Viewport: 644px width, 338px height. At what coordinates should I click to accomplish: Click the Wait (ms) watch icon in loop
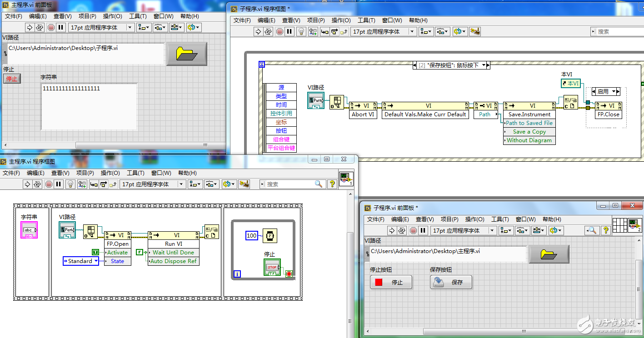coord(270,235)
